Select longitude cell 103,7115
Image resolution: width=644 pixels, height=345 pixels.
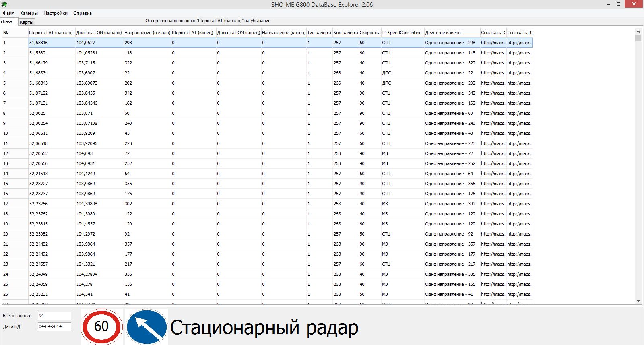pos(99,63)
